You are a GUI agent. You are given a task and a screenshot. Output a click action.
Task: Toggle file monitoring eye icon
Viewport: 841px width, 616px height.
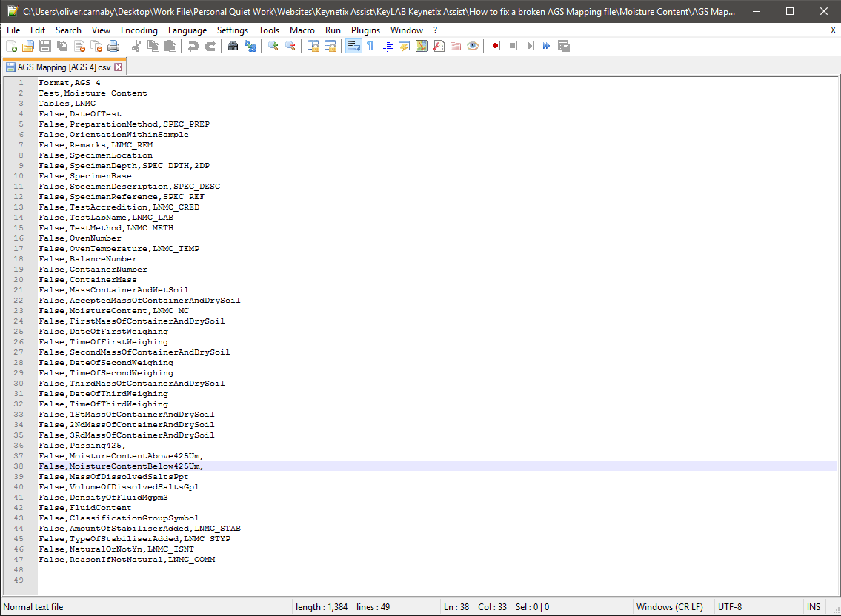coord(472,46)
